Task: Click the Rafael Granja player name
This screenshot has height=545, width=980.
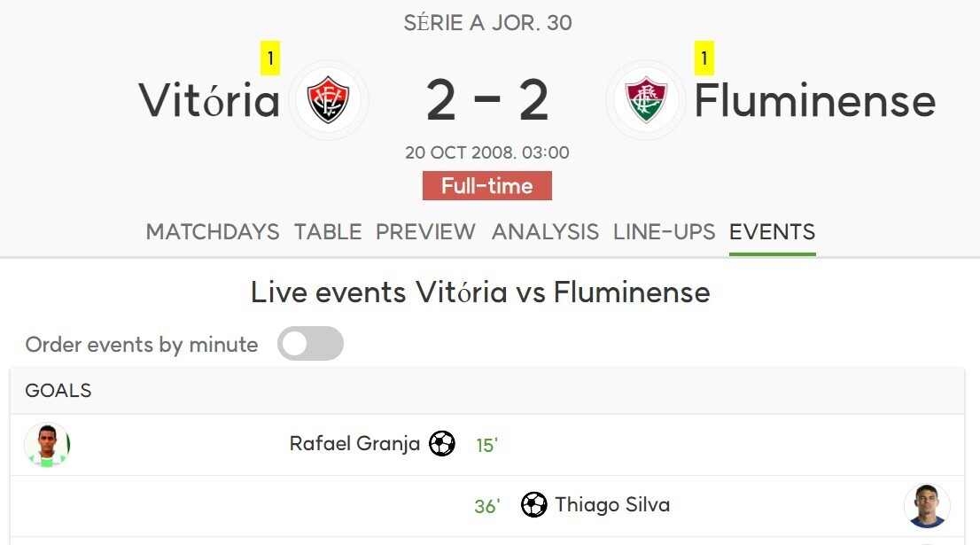Action: (x=354, y=443)
